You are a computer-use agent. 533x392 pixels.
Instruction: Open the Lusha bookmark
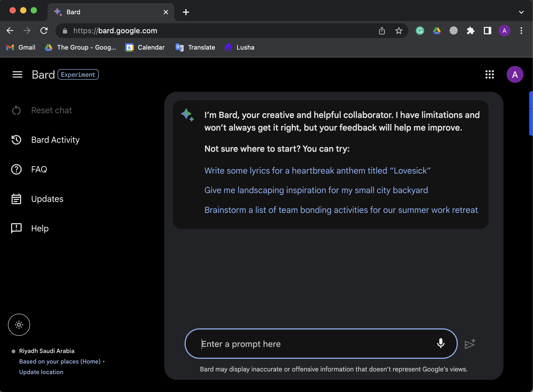(x=240, y=47)
